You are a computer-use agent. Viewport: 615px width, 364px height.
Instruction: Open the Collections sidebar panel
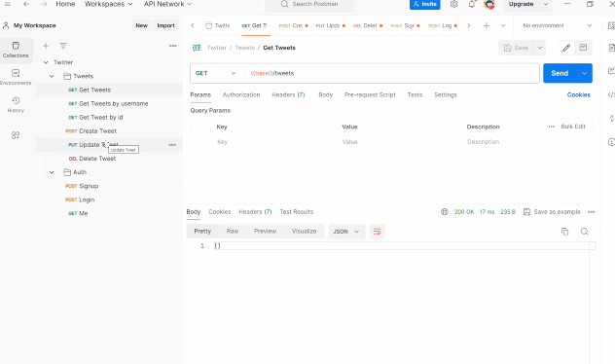[16, 50]
